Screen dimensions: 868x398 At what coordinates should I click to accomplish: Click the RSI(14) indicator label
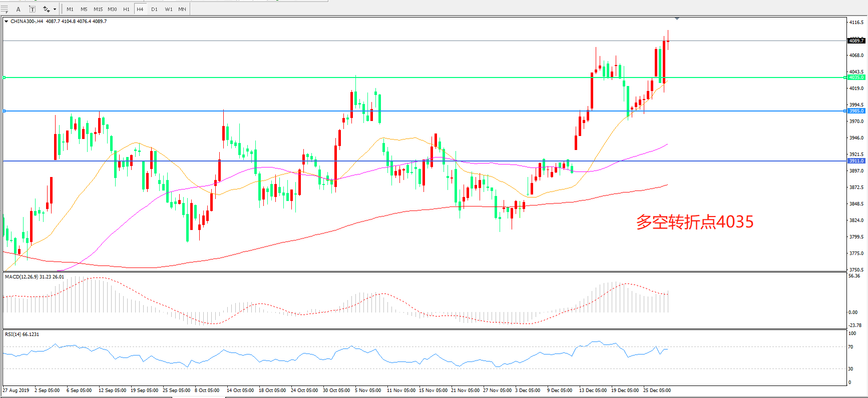pos(22,334)
